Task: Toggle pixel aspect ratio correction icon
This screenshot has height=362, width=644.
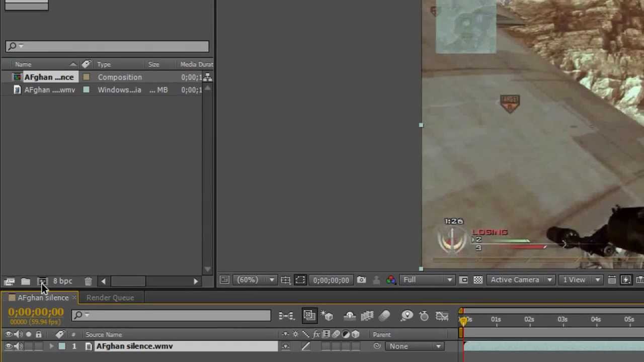Action: pos(612,280)
